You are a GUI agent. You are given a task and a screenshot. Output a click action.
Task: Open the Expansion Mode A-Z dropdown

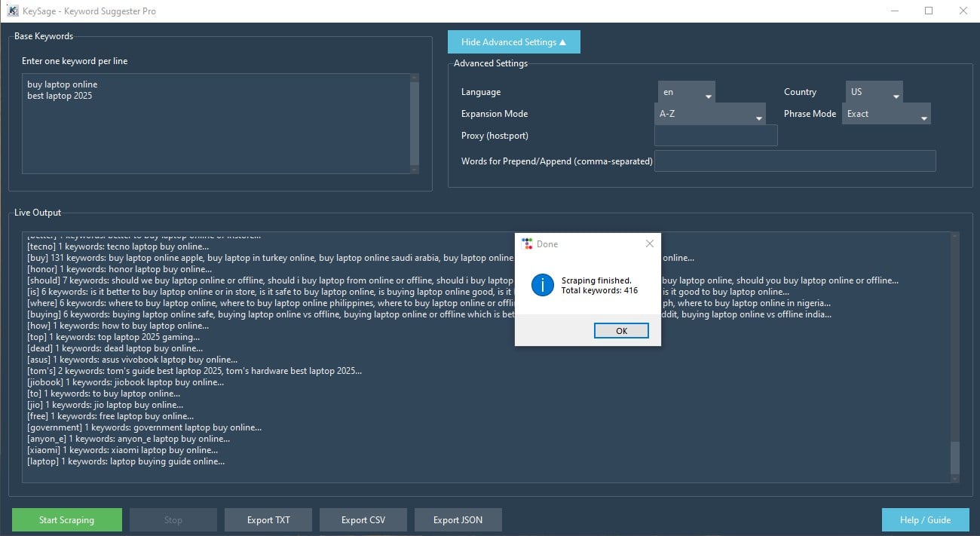[710, 114]
